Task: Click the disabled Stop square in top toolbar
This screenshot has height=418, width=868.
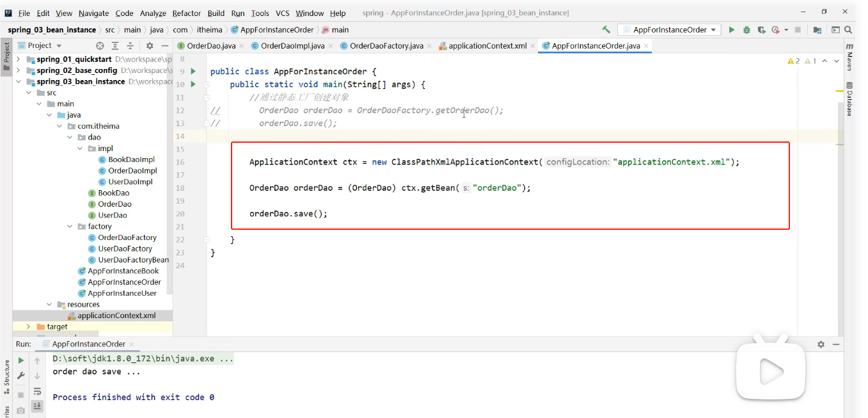Action: click(798, 29)
